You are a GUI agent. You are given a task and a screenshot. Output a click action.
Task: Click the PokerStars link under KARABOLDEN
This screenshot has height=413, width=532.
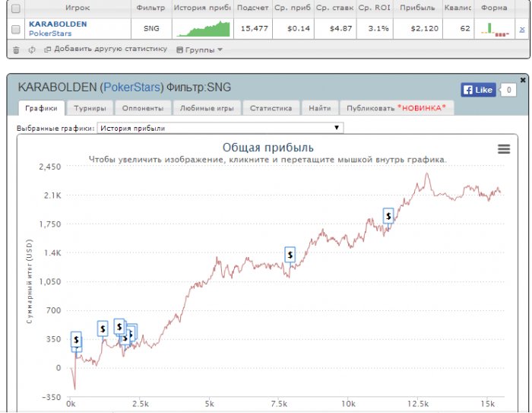[50, 33]
